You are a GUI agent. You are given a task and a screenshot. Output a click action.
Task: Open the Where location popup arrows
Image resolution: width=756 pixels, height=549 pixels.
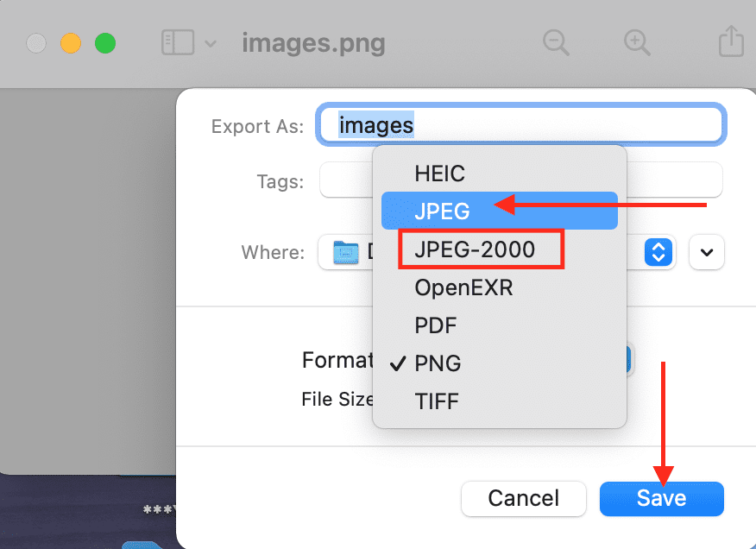coord(658,253)
